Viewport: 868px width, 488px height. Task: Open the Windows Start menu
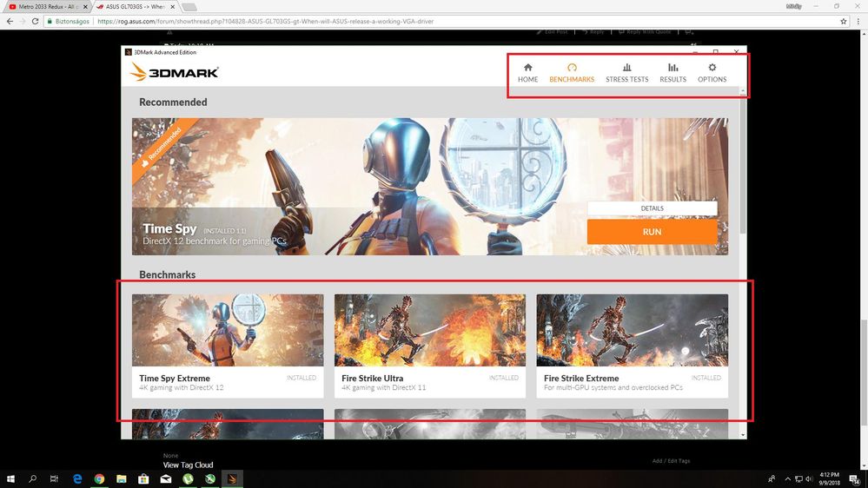click(x=10, y=478)
